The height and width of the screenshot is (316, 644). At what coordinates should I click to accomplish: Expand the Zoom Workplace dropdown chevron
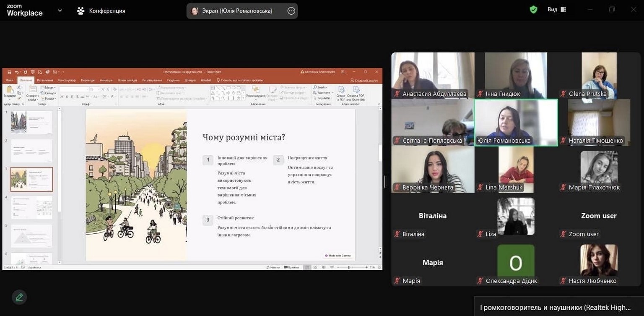coord(60,10)
